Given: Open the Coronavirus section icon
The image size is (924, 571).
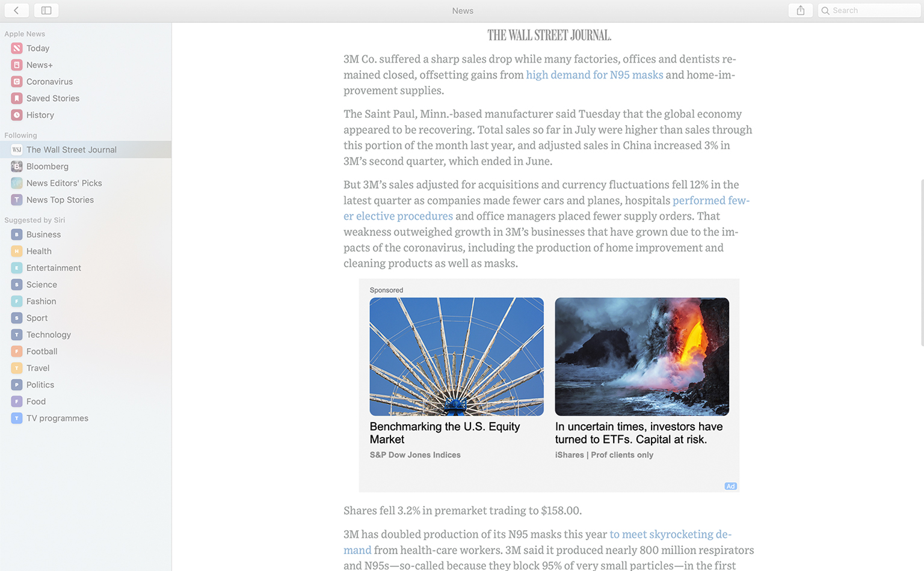Looking at the screenshot, I should click(17, 82).
